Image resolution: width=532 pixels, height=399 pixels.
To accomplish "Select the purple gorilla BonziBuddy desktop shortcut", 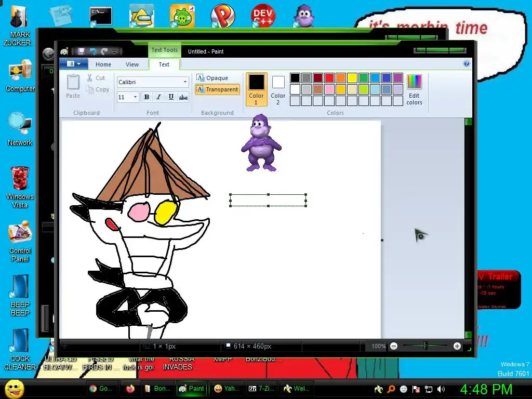I will [304, 16].
